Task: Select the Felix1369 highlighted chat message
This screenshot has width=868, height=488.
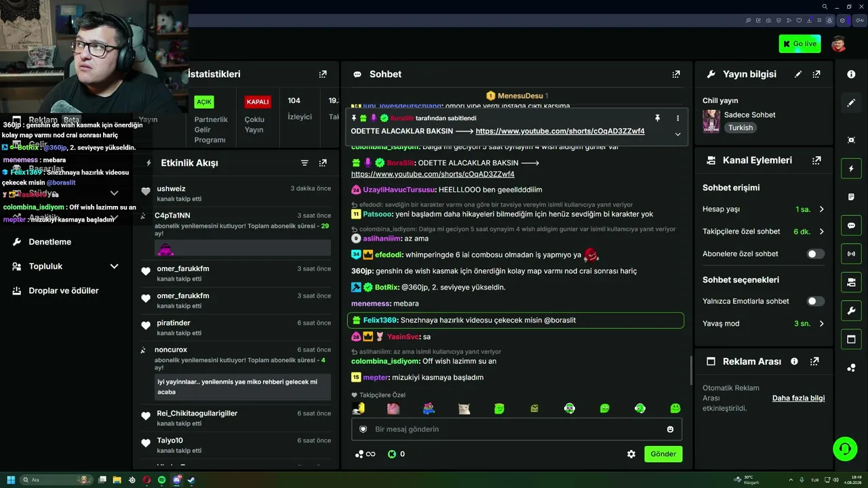Action: 515,320
